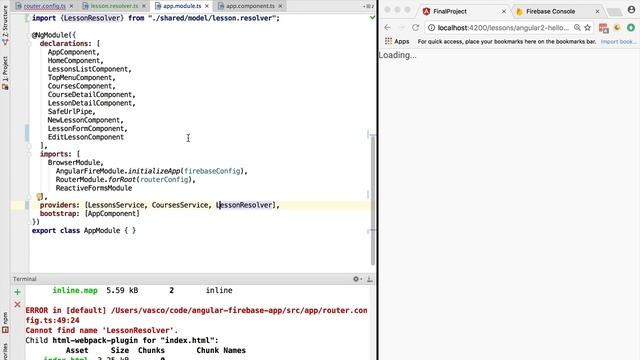The image size is (640, 360).
Task: Reload the localhost page in Chrome
Action: pos(416,27)
